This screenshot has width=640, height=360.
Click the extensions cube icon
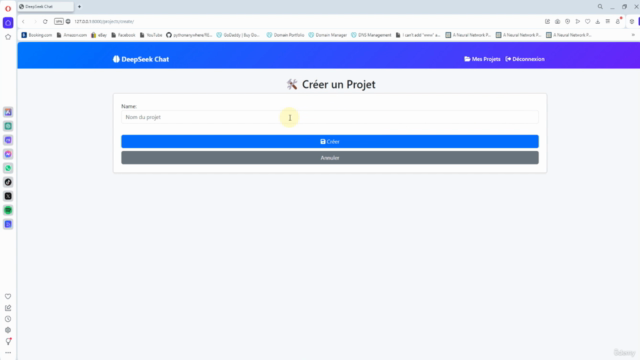click(x=632, y=22)
